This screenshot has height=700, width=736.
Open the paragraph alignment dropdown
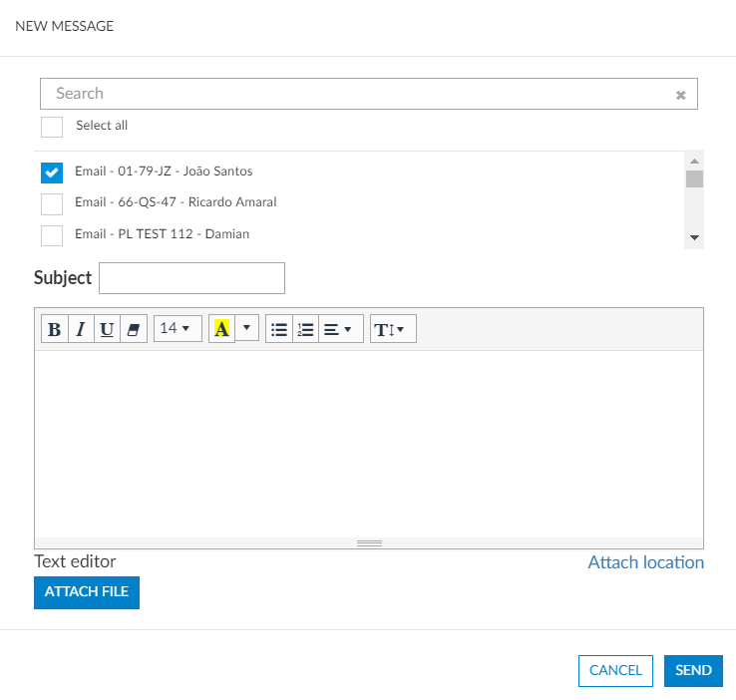point(340,329)
